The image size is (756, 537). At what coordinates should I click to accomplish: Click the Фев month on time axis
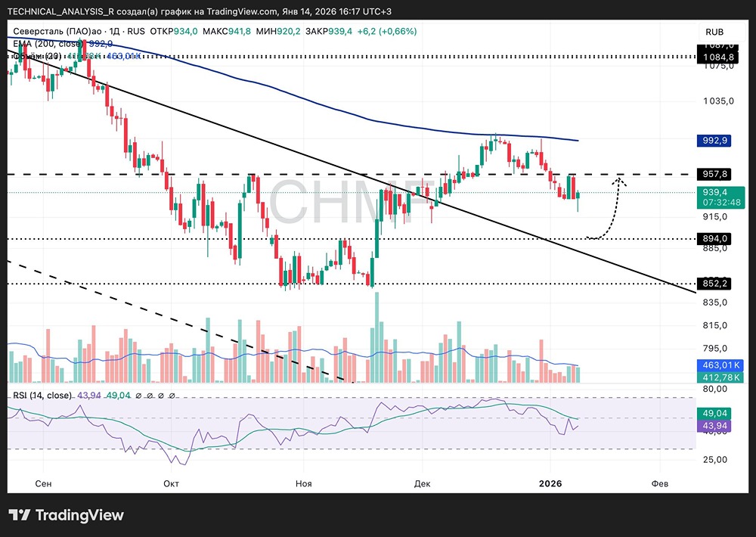coord(660,483)
